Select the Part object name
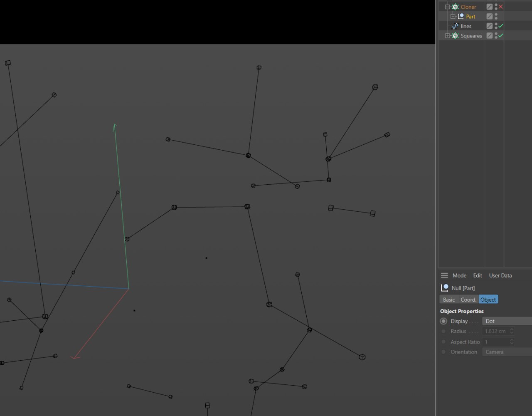The image size is (532, 416). pos(470,16)
